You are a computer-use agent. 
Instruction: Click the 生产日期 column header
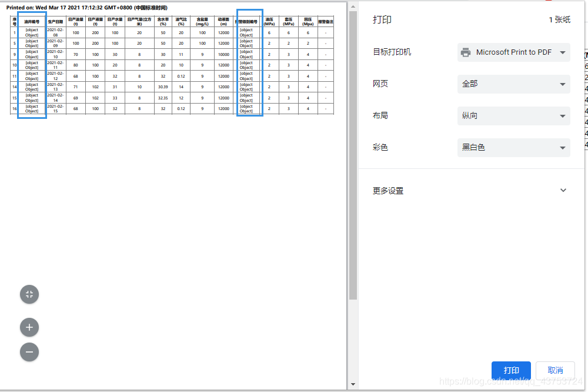point(55,22)
